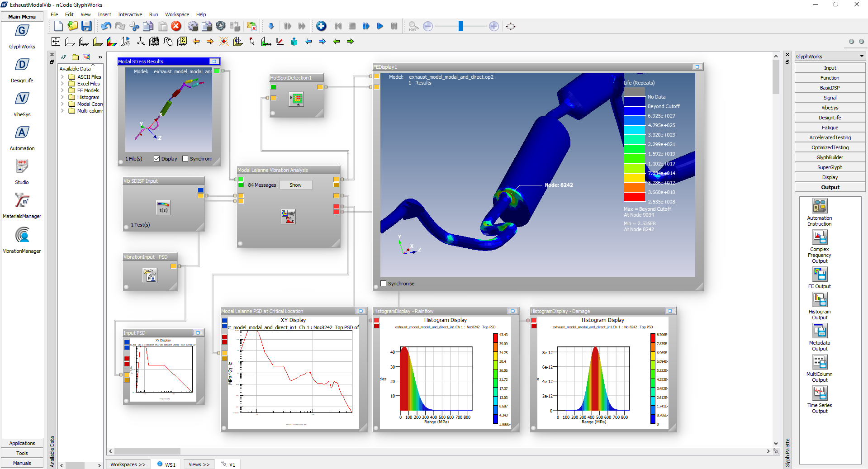This screenshot has height=469, width=868.
Task: Enable the Synchronise checkbox in FEDisplay1
Action: (384, 284)
